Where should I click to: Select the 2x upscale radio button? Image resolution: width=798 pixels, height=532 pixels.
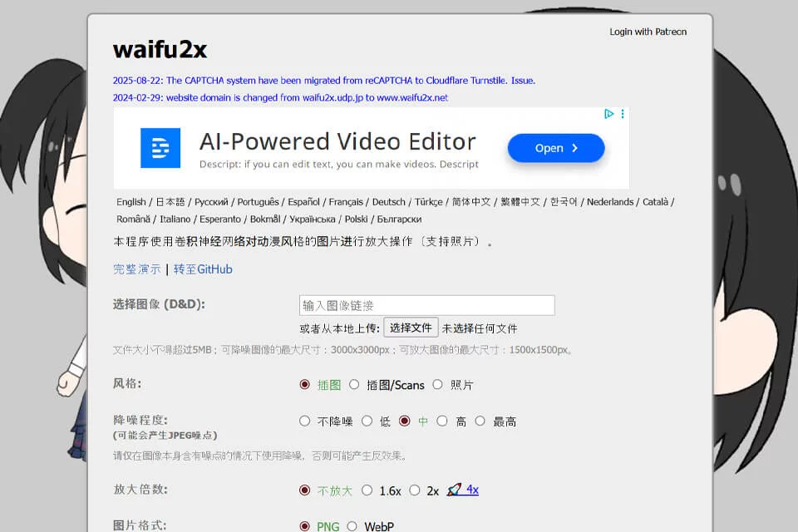[x=415, y=490]
